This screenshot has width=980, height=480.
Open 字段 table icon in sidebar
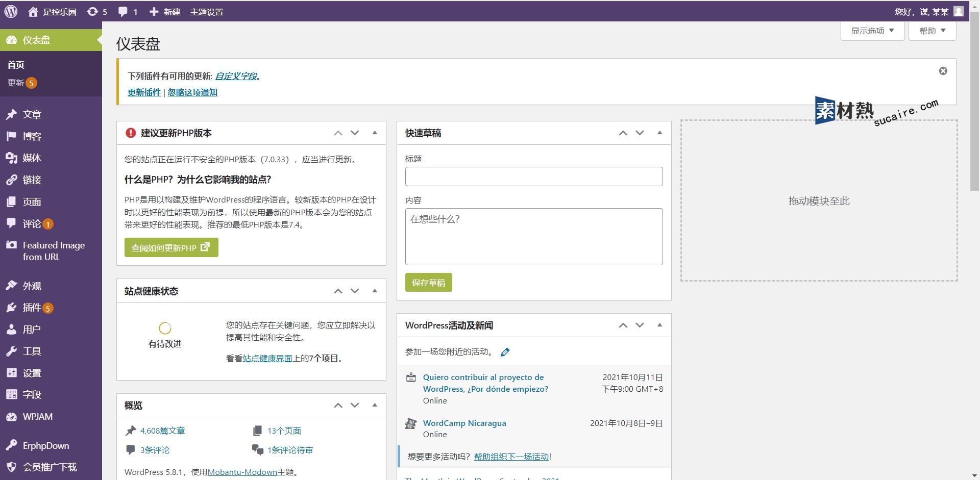coord(11,394)
